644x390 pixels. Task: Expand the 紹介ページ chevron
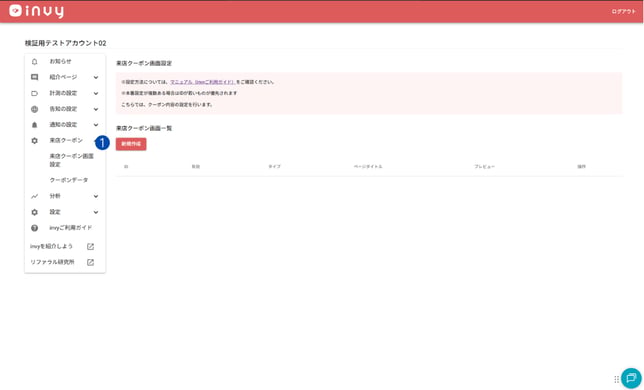(x=96, y=77)
